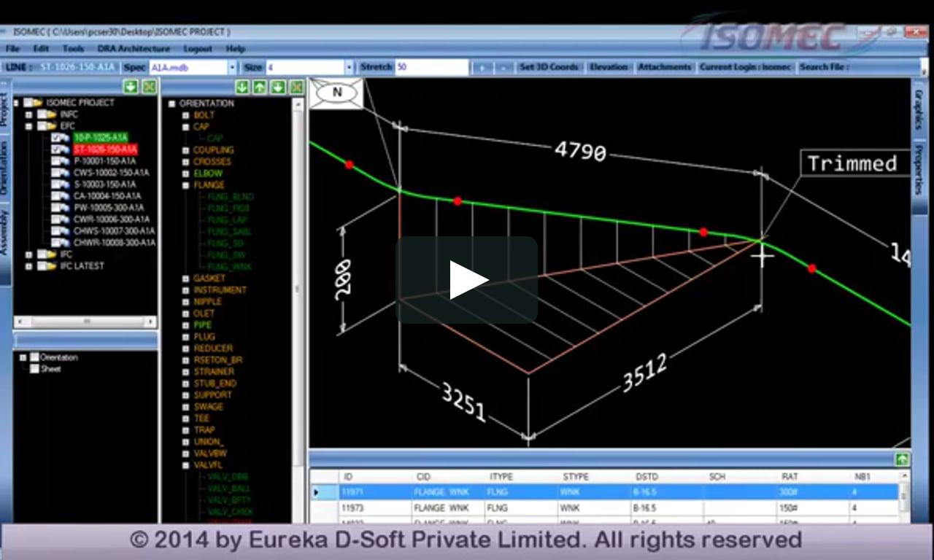Collapse the FLANGE node in Orientation tree
The height and width of the screenshot is (560, 934).
(185, 185)
